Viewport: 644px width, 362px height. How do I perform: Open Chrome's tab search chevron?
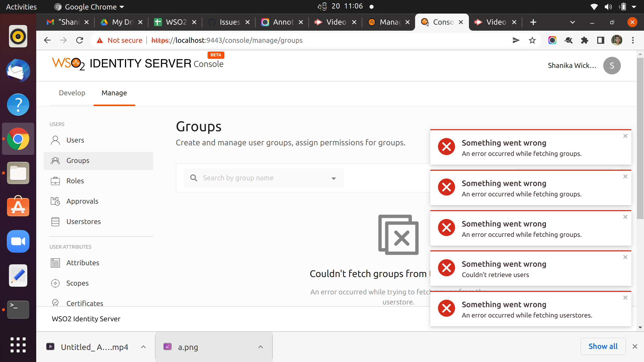coord(572,22)
